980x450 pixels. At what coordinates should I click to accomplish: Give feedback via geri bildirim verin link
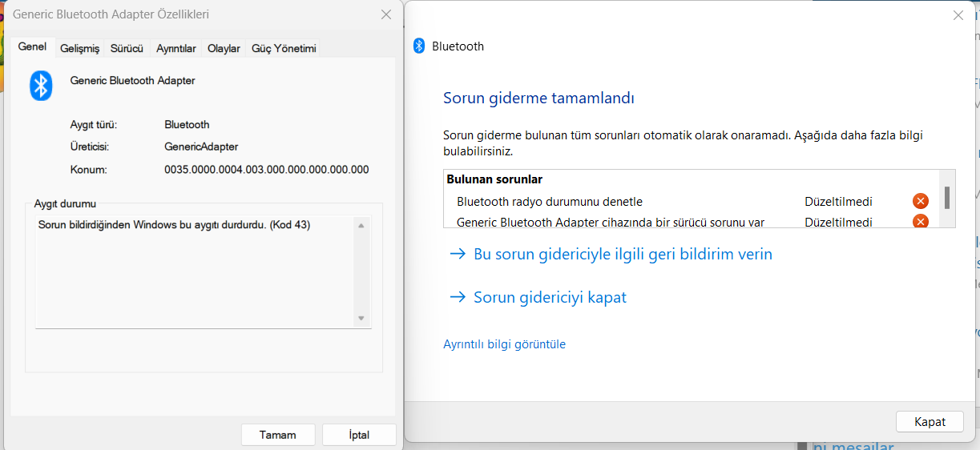pyautogui.click(x=611, y=254)
